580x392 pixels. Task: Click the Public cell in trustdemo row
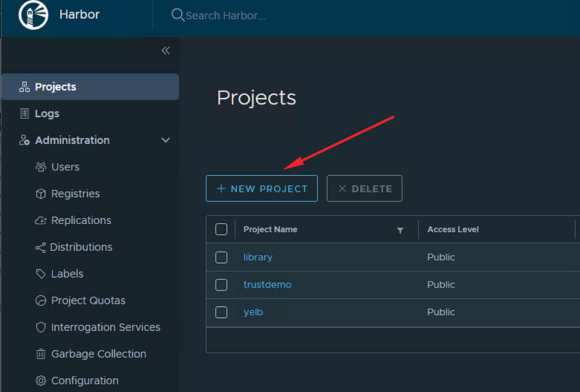(x=441, y=284)
